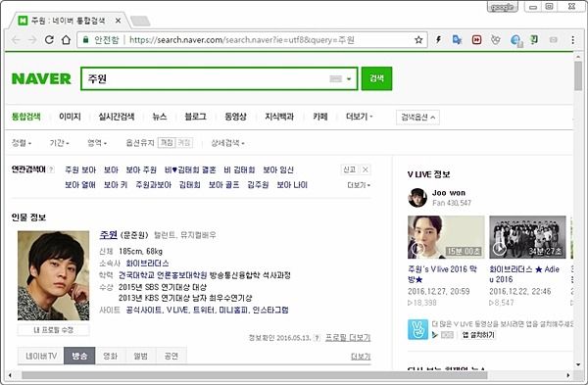Expand more related terms with 더보기

click(x=359, y=185)
